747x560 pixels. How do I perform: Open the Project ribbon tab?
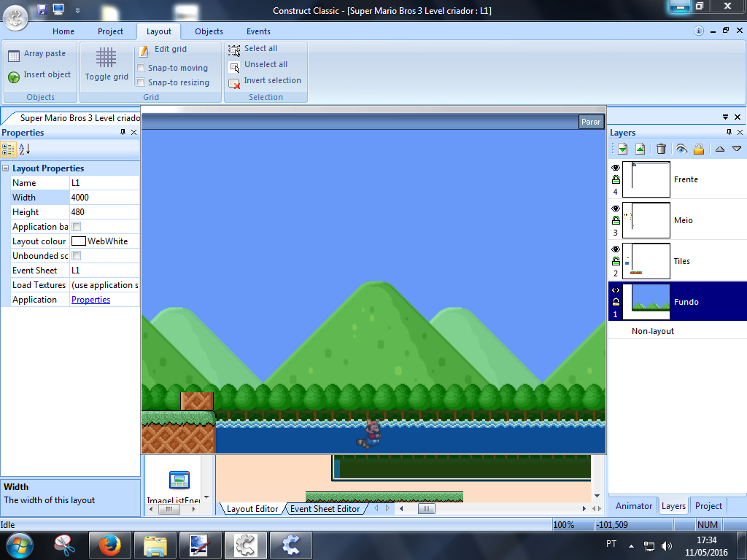pos(110,31)
